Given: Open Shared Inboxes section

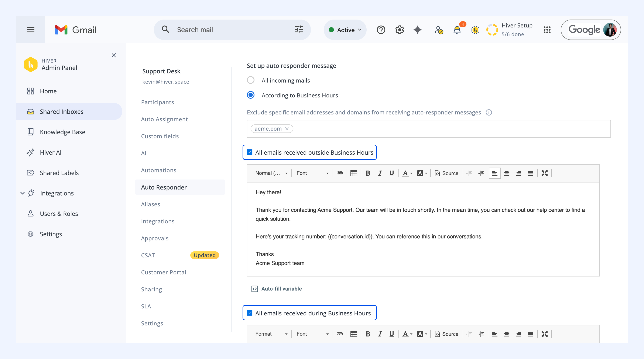Looking at the screenshot, I should tap(69, 111).
